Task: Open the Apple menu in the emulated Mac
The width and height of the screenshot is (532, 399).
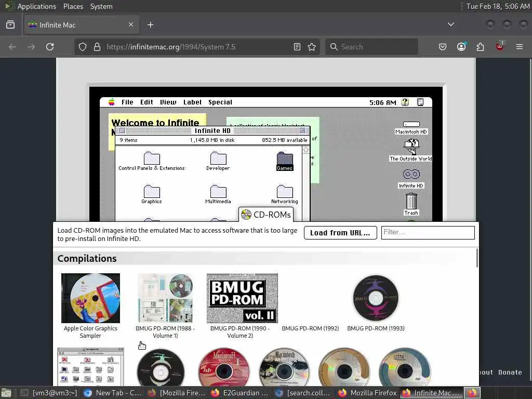Action: 111,102
